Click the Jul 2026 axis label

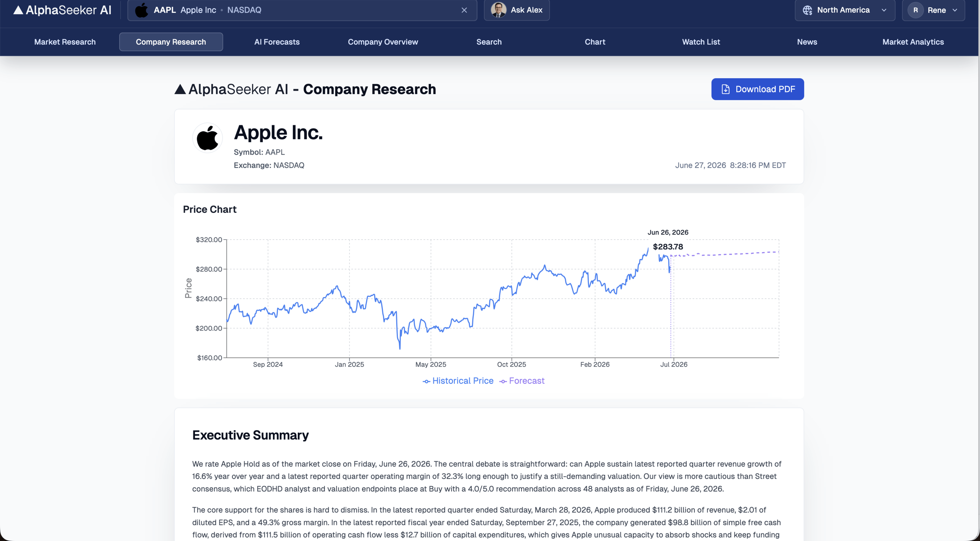pyautogui.click(x=673, y=364)
